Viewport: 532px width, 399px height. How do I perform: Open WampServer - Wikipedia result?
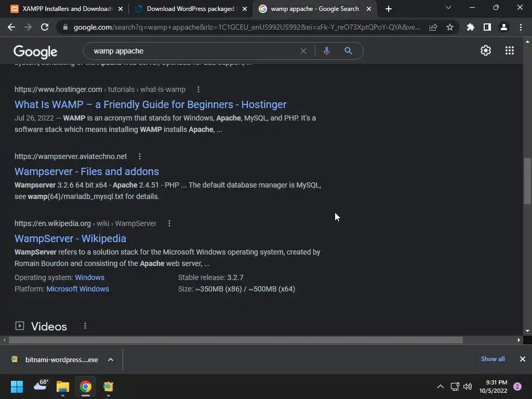click(x=70, y=239)
